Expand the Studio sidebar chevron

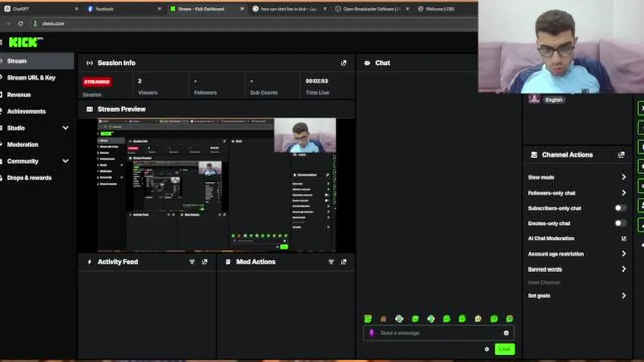pos(65,128)
